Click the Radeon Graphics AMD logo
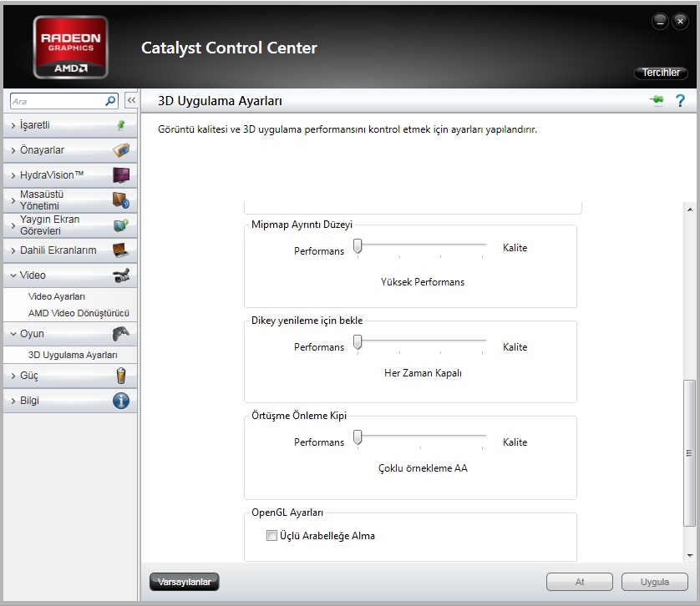The height and width of the screenshot is (606, 700). click(70, 48)
